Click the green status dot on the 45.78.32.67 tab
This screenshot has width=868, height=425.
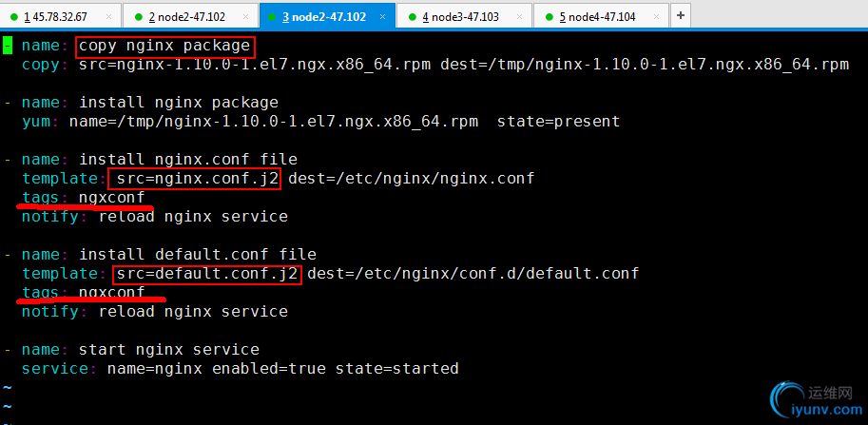tap(14, 17)
